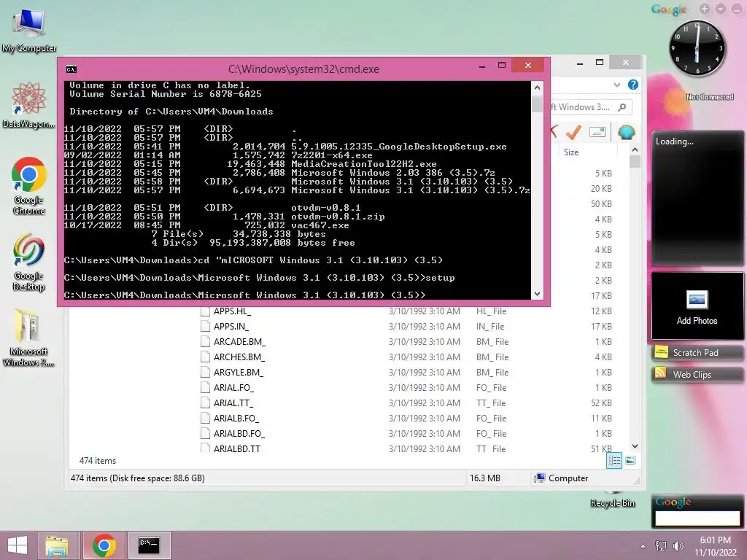The width and height of the screenshot is (747, 560).
Task: Click the 16.3 MB status bar entry
Action: pos(485,478)
